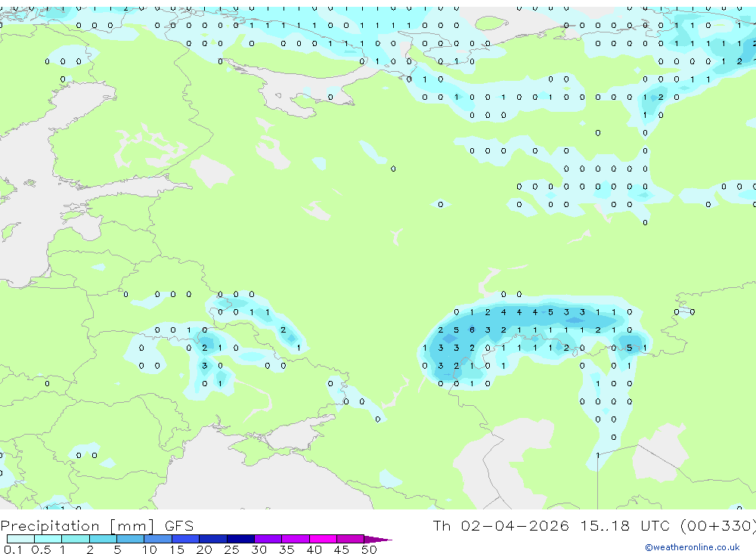This screenshot has width=756, height=554.
Task: Click the 45–50 mm legend swatch
Action: point(351,539)
